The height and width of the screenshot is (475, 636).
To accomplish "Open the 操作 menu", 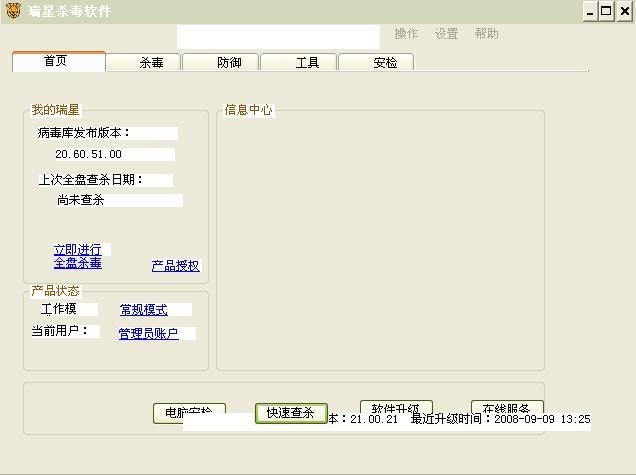I will [x=406, y=34].
